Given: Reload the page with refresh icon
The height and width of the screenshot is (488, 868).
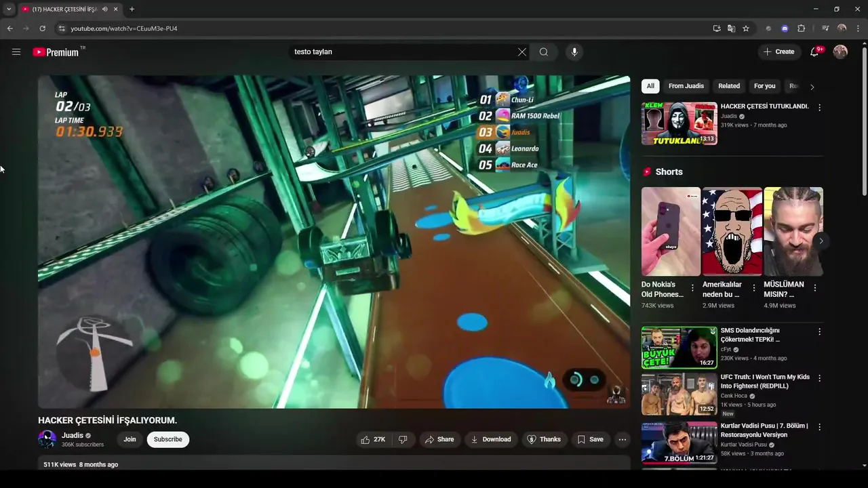Looking at the screenshot, I should coord(42,28).
